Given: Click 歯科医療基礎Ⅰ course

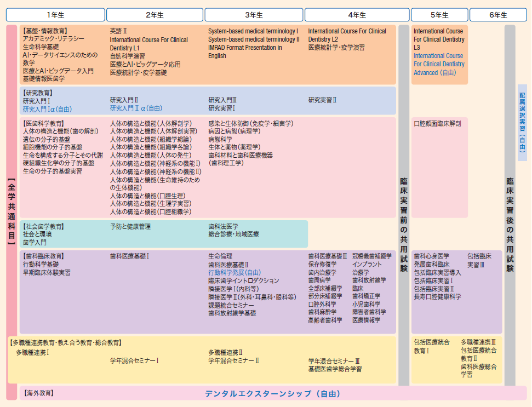Looking at the screenshot, I should point(130,256).
